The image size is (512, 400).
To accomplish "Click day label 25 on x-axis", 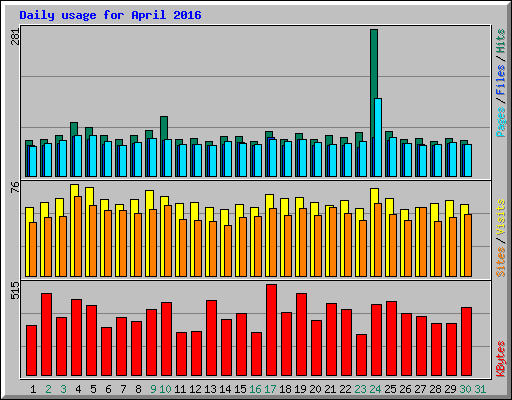I will coord(390,389).
